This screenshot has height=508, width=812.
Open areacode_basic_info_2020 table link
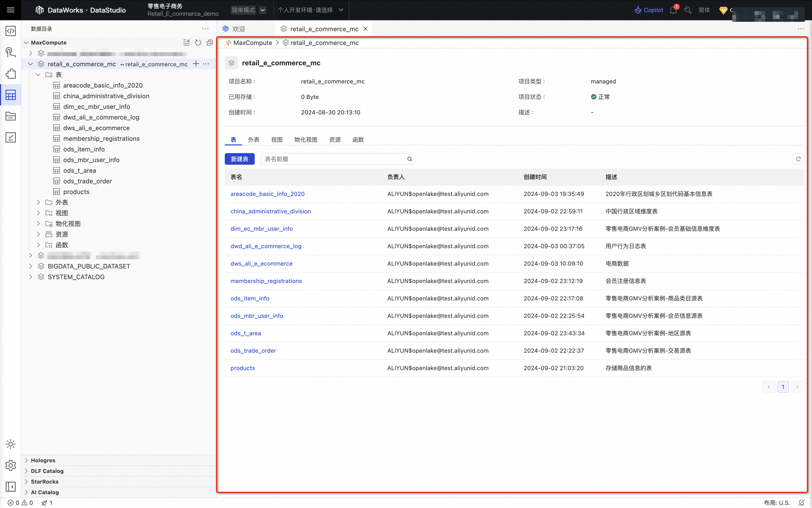268,194
